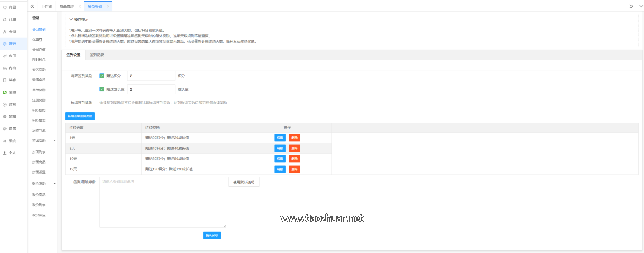
Task: Uncheck the 赠送积分 checkbox
Action: [101, 76]
